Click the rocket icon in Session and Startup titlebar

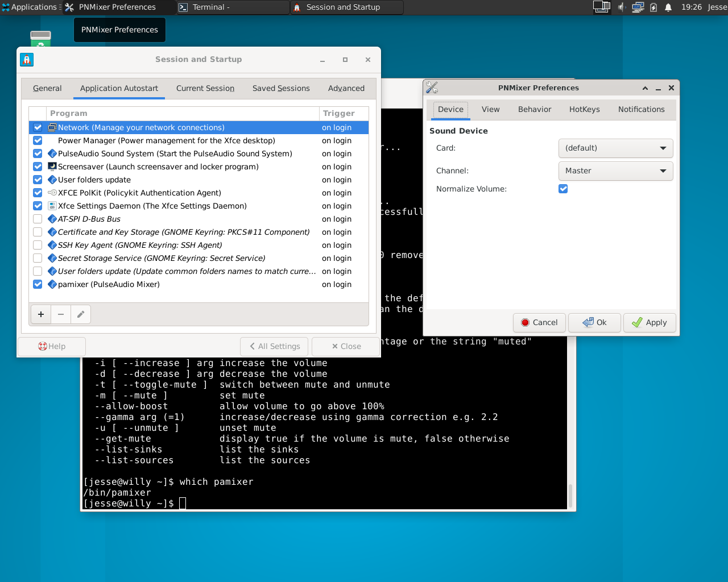coord(27,60)
